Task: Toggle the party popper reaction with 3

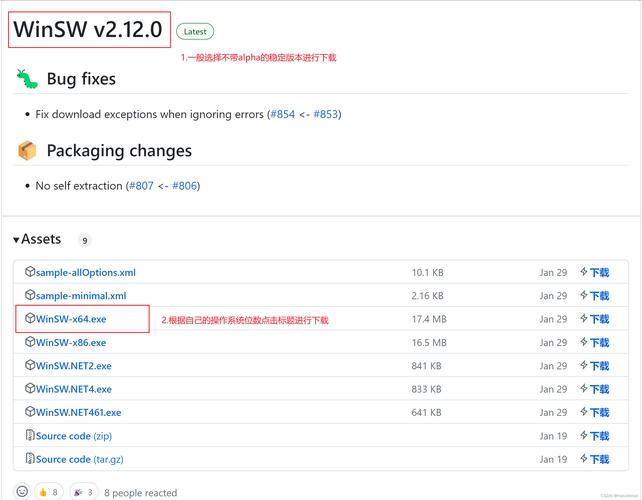Action: [84, 492]
